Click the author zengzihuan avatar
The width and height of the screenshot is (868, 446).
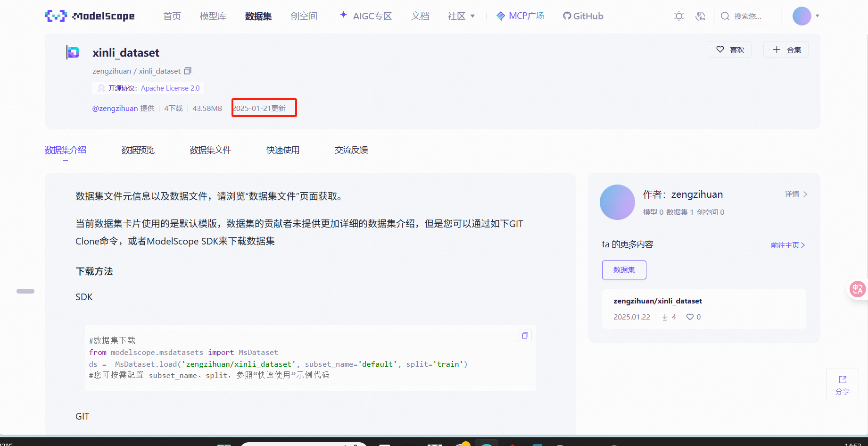617,202
